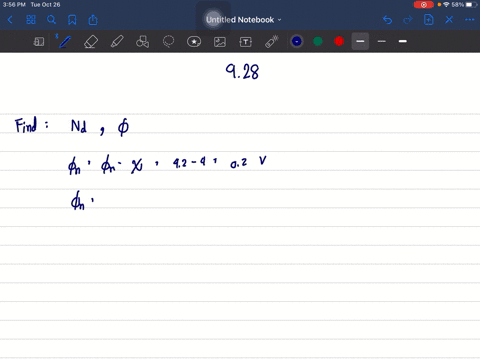Tap the handwritten 9.28 heading
480x360 pixels.
(x=242, y=71)
